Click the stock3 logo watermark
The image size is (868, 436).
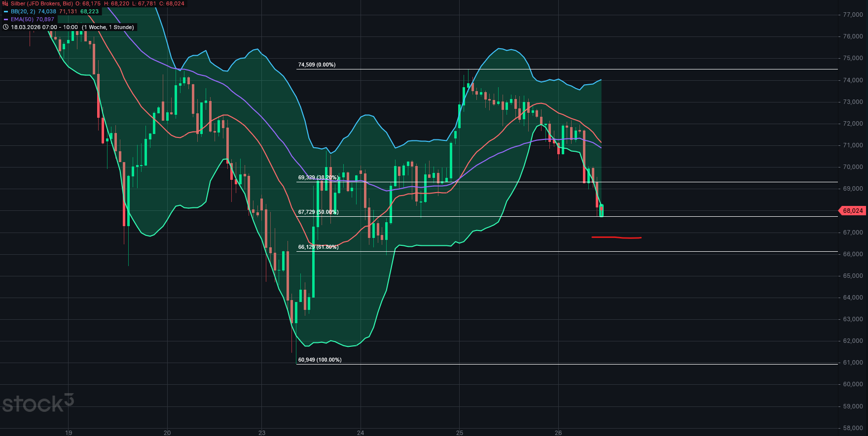click(37, 403)
